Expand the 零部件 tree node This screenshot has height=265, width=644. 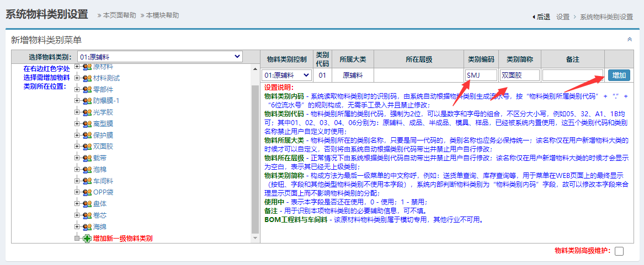(77, 89)
